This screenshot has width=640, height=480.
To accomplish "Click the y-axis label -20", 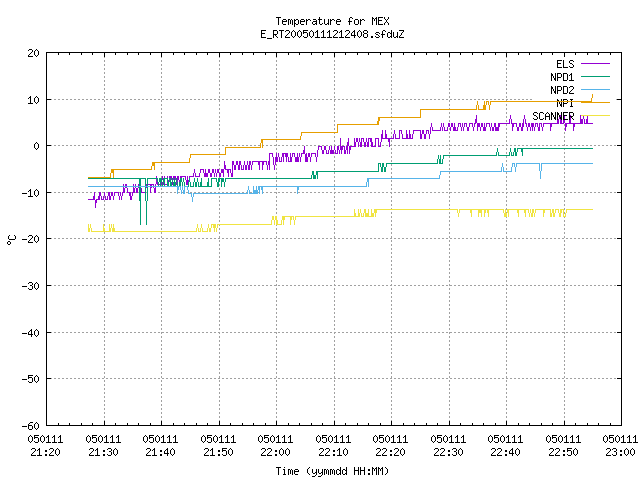I will (x=31, y=239).
